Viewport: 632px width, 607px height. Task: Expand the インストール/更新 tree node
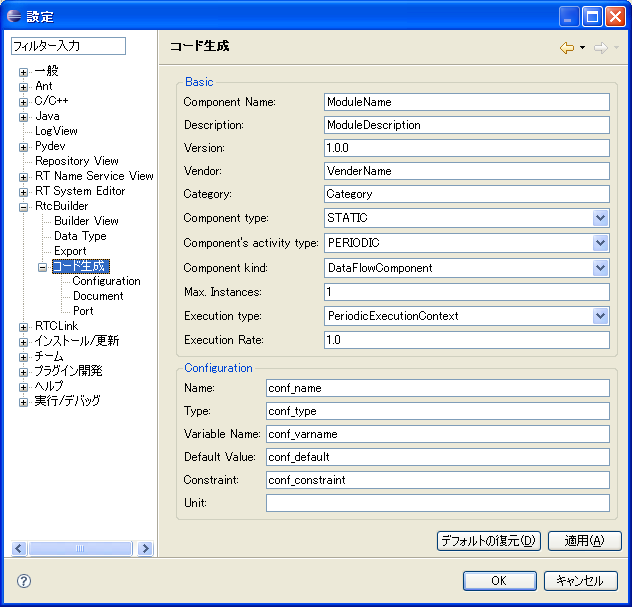click(23, 342)
